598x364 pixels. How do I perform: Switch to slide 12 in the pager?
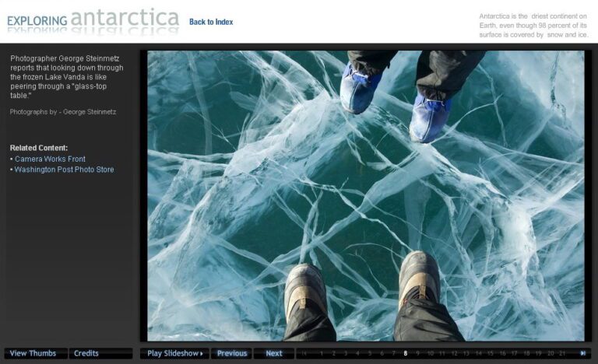point(454,353)
